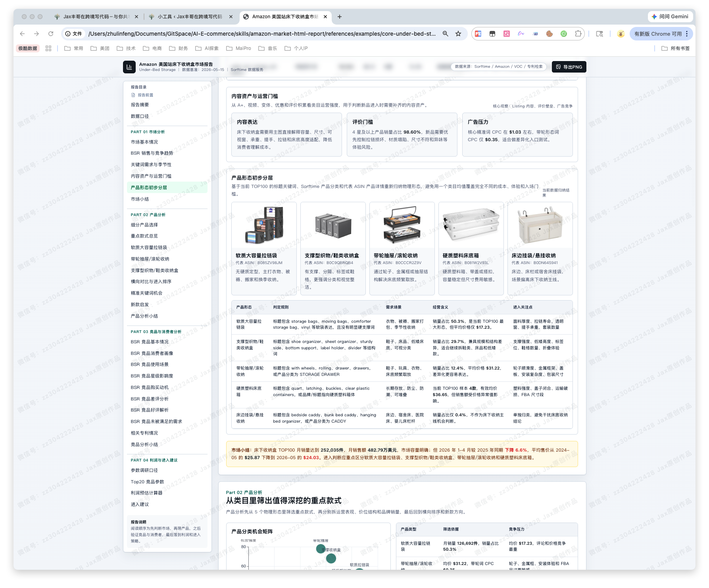Open the 极酷数据 bookmark
The image size is (709, 588).
28,48
